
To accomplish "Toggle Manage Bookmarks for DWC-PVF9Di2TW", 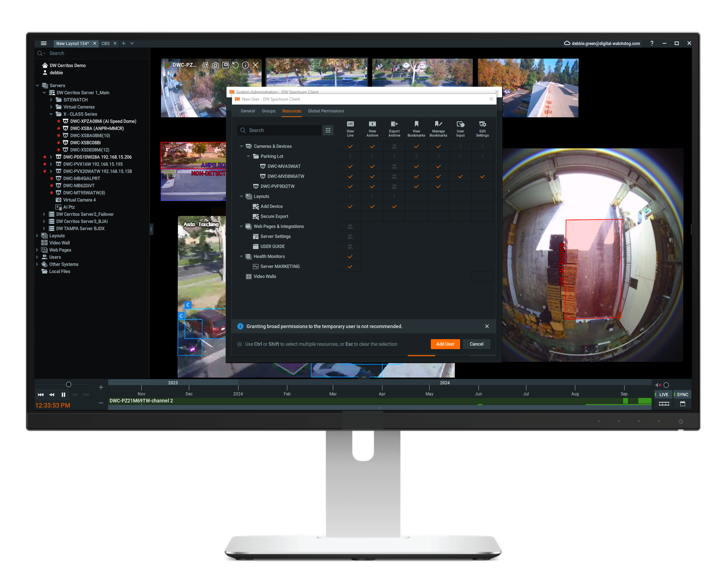I will click(x=438, y=186).
